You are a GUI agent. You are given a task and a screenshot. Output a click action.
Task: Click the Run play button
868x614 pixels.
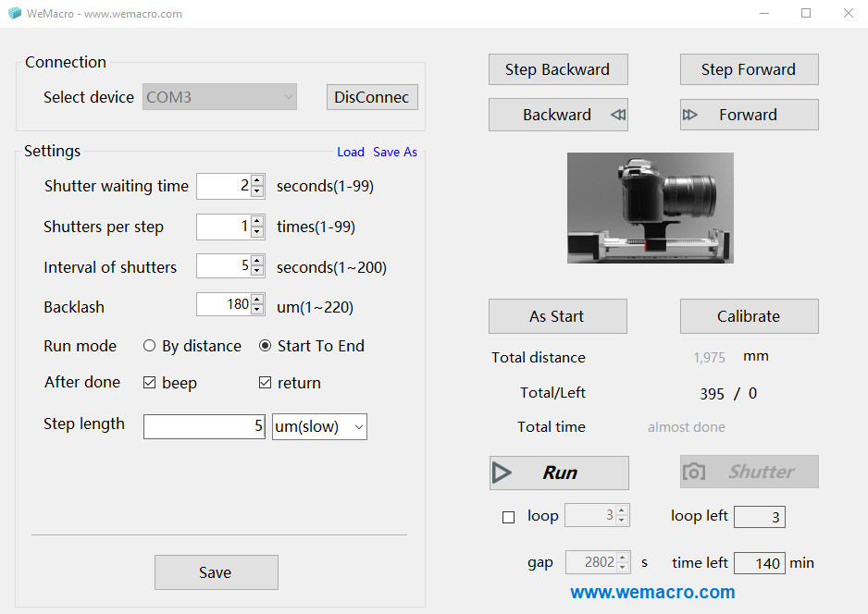click(559, 473)
